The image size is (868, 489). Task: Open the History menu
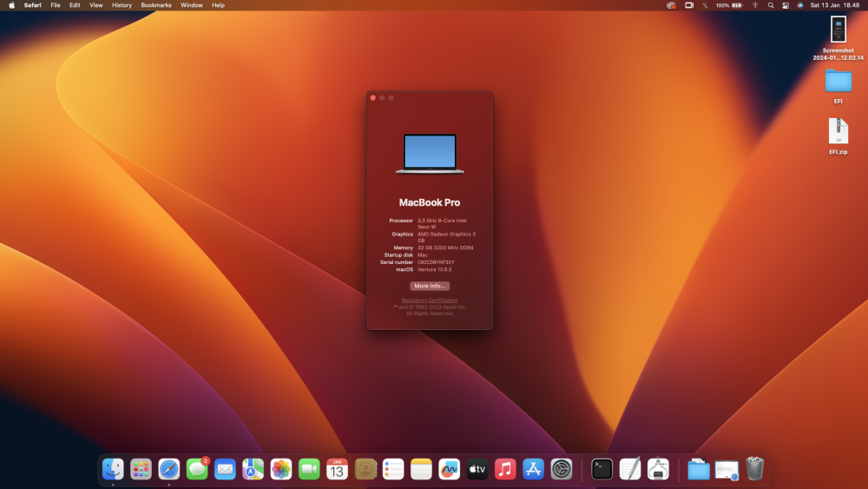coord(122,5)
